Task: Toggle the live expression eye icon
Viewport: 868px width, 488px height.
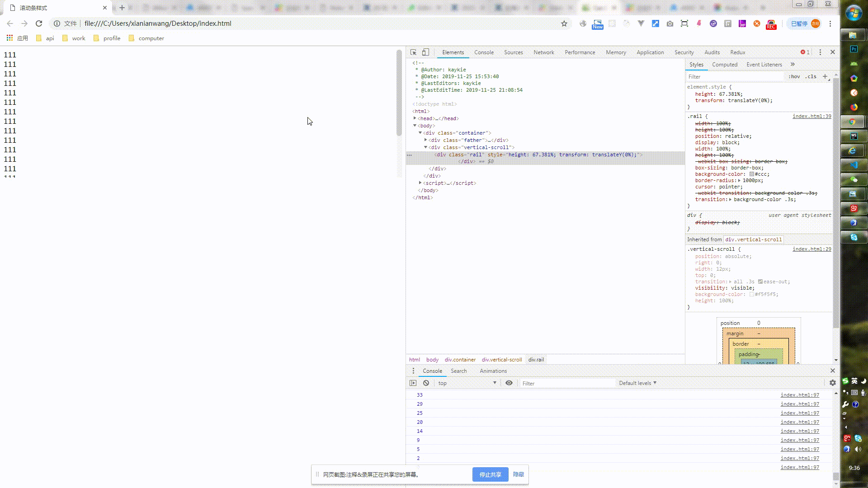Action: tap(509, 383)
